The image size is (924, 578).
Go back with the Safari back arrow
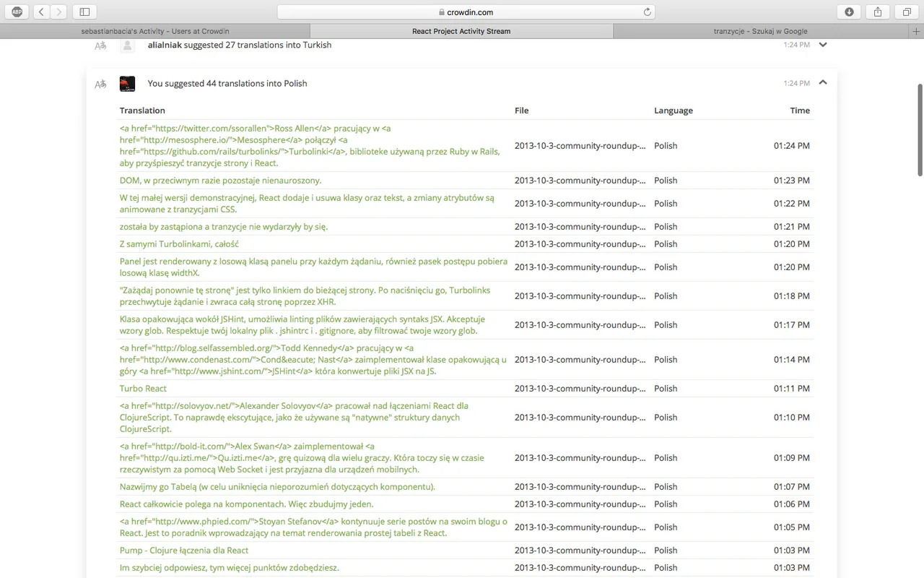point(41,12)
